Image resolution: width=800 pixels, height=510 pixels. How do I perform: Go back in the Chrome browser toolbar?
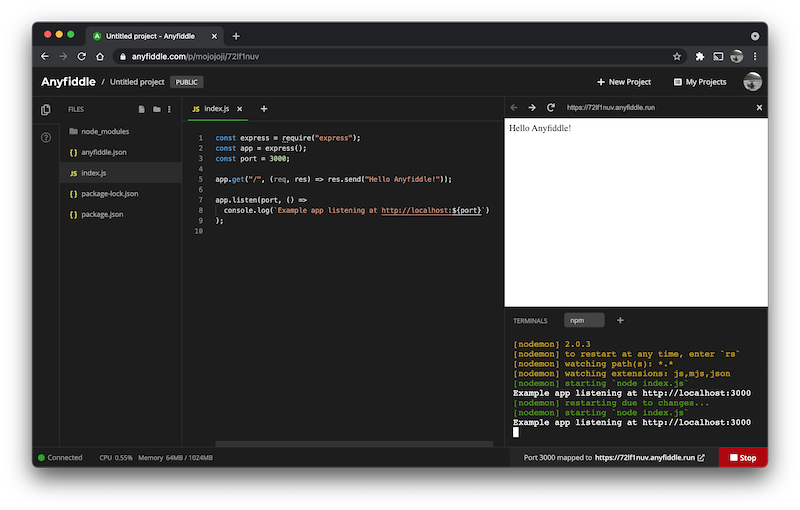pyautogui.click(x=45, y=57)
